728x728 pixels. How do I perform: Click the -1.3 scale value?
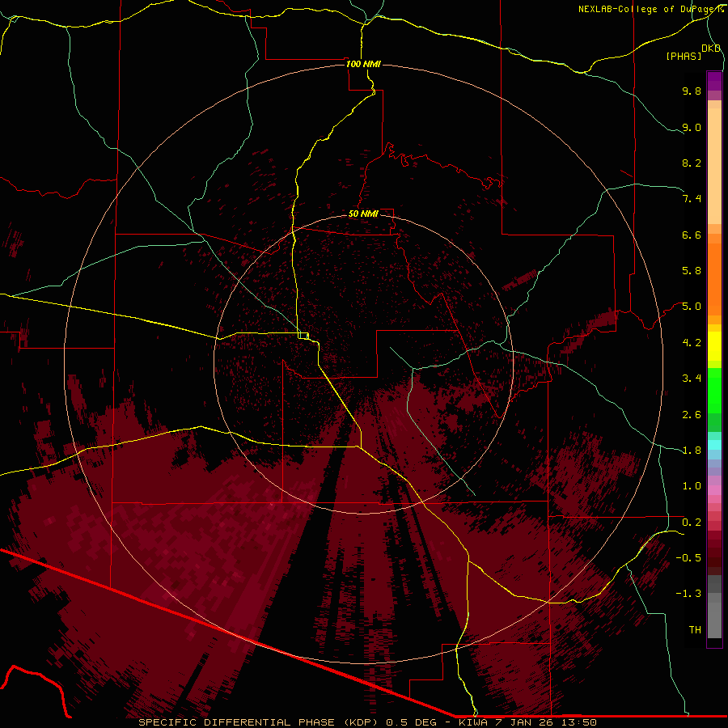tap(688, 594)
